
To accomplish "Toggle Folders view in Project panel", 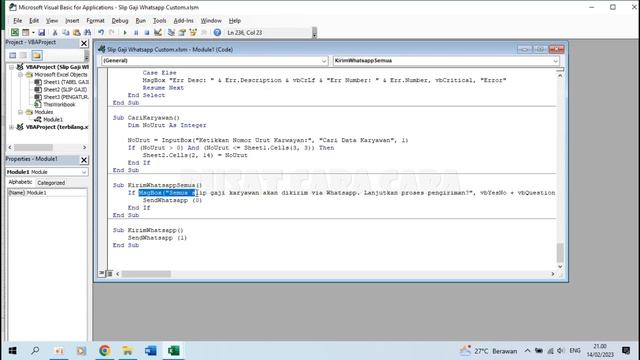I will 37,55.
